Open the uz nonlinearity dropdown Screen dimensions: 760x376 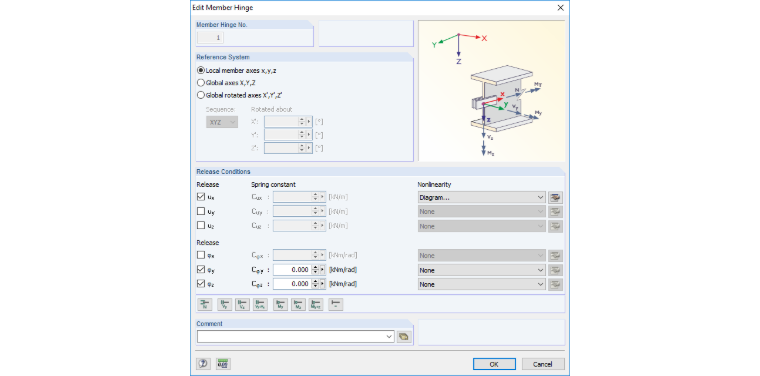point(482,226)
